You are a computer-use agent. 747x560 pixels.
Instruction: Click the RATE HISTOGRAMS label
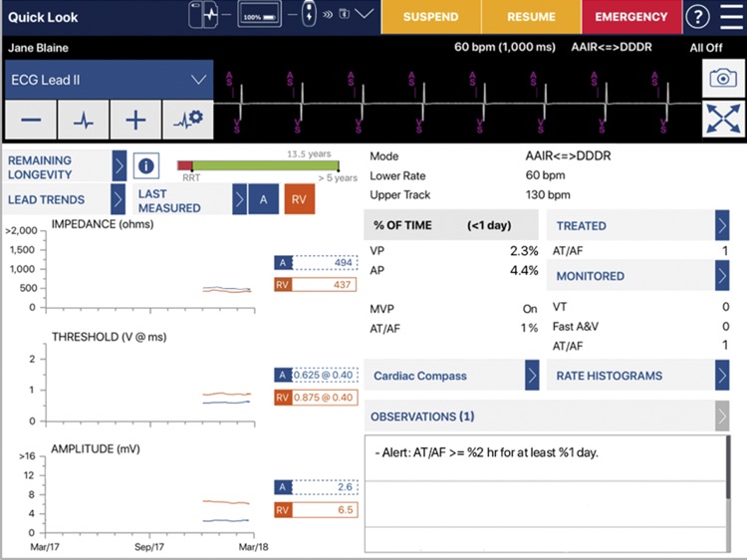click(610, 376)
